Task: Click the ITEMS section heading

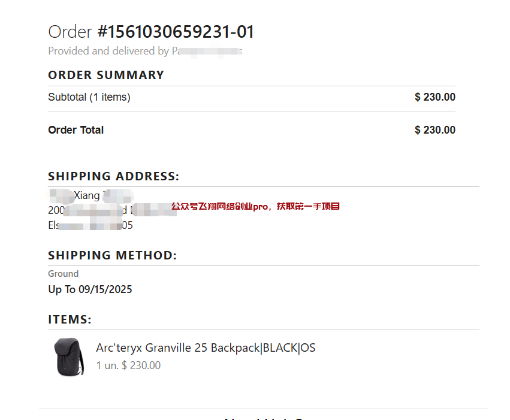Action: [x=70, y=320]
